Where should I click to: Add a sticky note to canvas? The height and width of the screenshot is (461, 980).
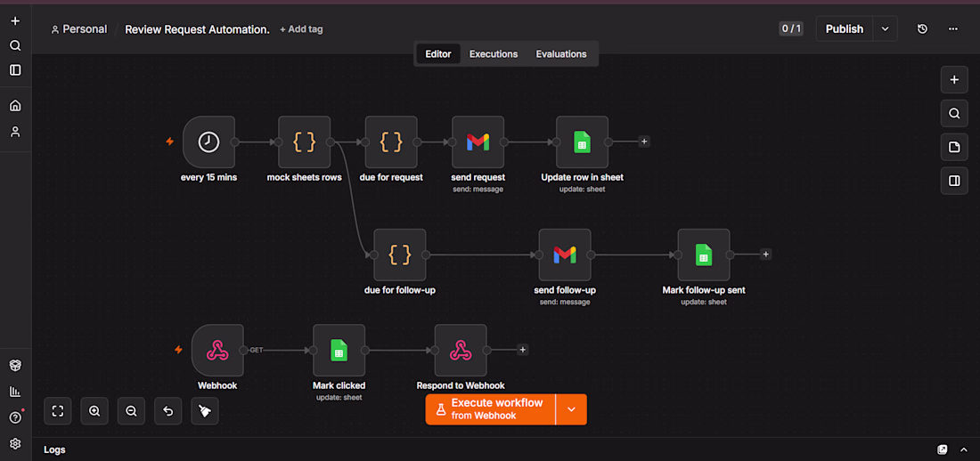pyautogui.click(x=954, y=148)
